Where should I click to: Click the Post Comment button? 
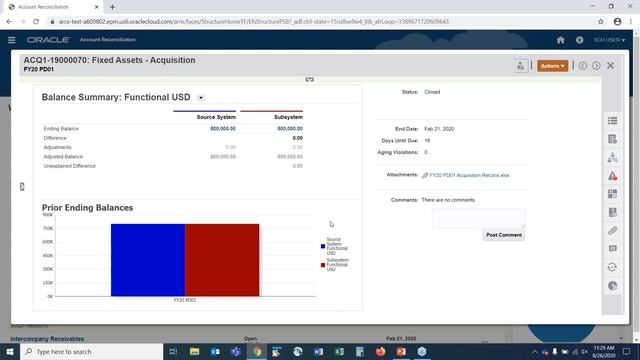tap(504, 235)
